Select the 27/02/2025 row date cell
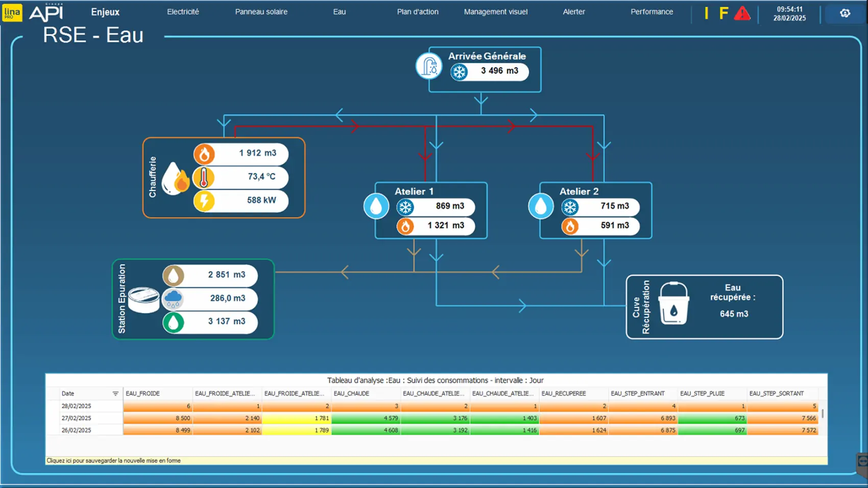 (x=77, y=418)
